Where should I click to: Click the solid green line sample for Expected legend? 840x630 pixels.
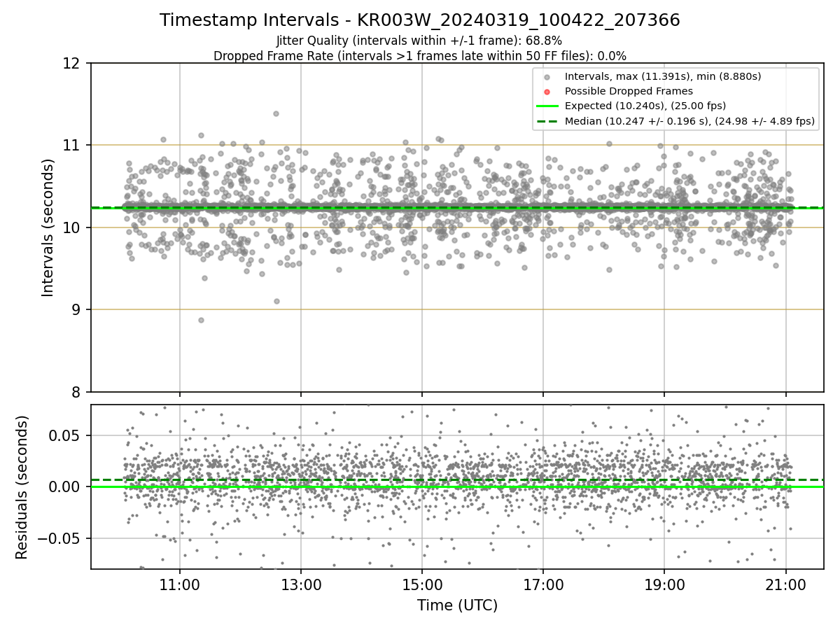tap(547, 106)
